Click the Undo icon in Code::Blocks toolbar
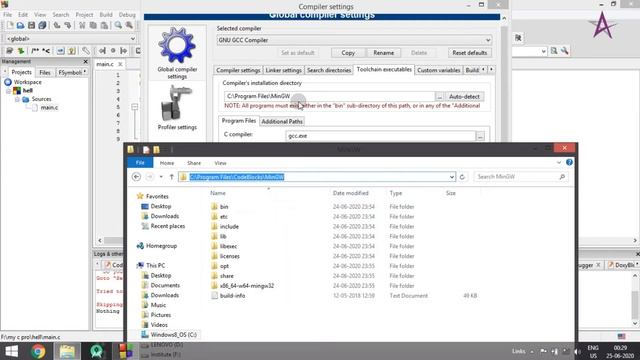 [57, 25]
